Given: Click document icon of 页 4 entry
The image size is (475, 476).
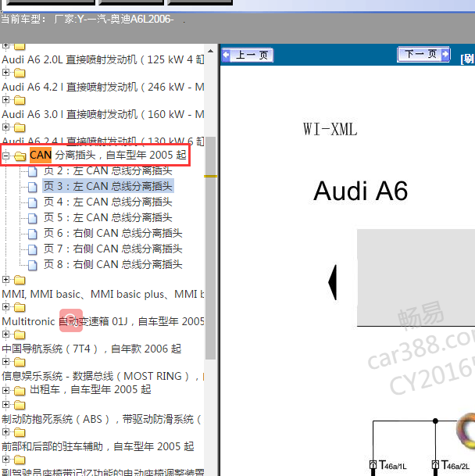Looking at the screenshot, I should pyautogui.click(x=33, y=202).
